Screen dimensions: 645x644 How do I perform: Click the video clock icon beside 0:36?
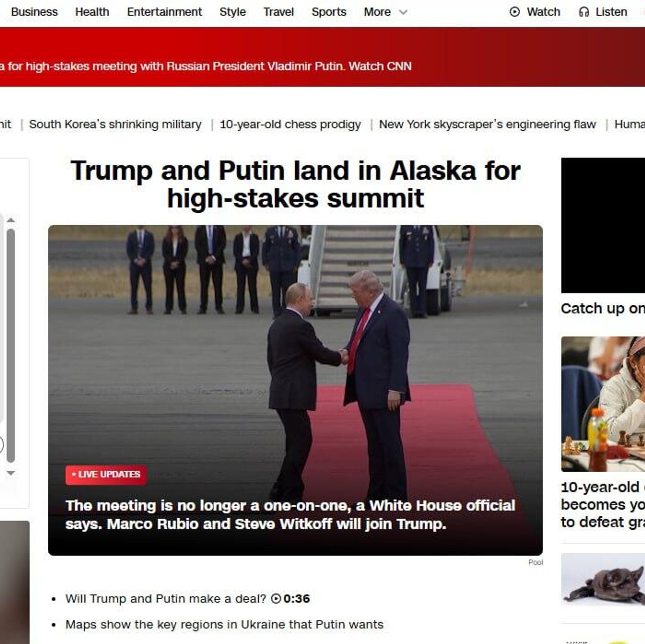(276, 598)
